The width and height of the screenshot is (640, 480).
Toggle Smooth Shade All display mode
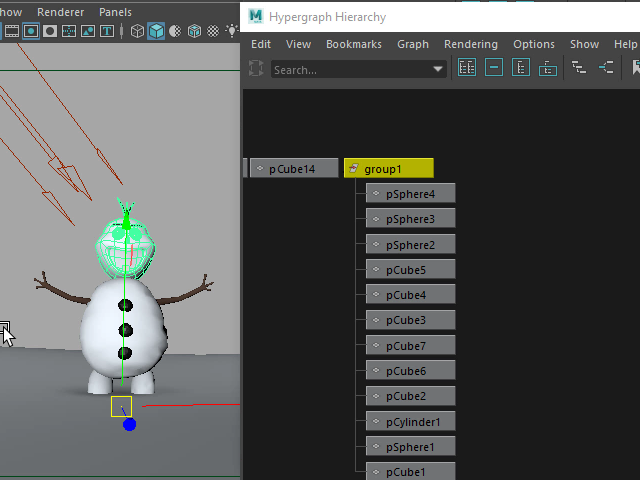156,31
